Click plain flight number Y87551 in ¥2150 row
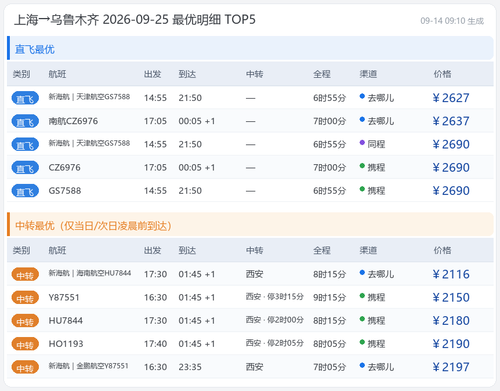Screen dimensions: 500x391 click(64, 298)
